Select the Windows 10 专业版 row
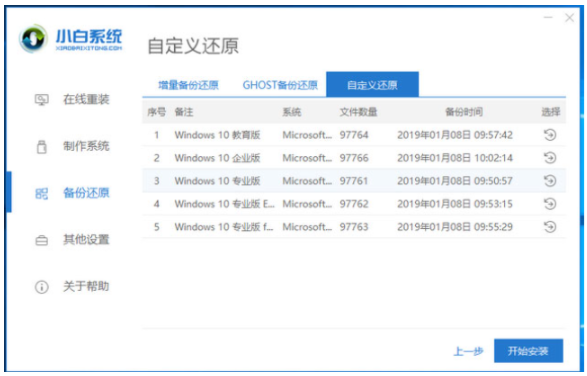Screen dimensions: 587x376 [354, 181]
